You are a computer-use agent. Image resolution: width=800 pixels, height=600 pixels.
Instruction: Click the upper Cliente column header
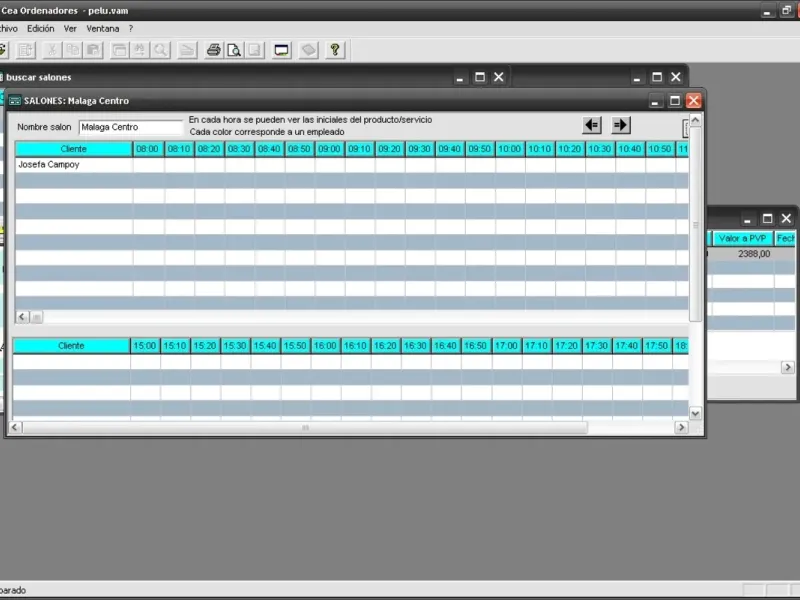click(73, 149)
